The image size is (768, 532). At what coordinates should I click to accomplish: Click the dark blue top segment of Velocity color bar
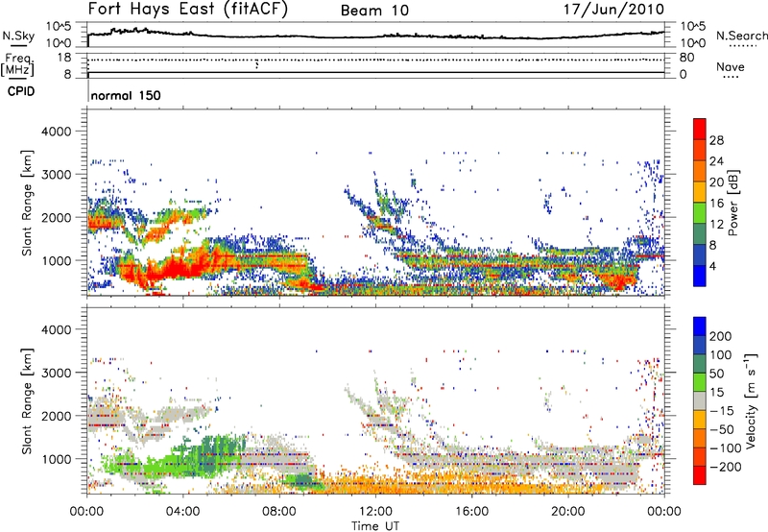(700, 326)
